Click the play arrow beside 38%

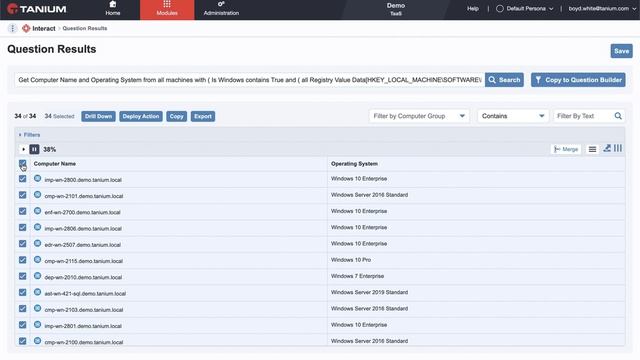(23, 149)
